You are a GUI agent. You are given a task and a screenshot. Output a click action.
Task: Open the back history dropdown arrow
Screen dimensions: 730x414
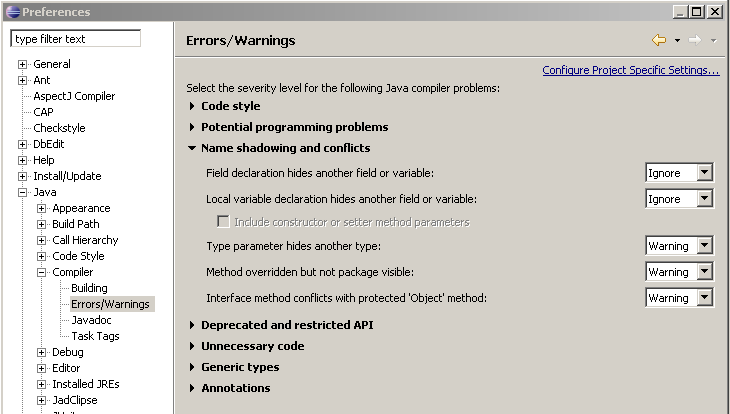click(677, 40)
